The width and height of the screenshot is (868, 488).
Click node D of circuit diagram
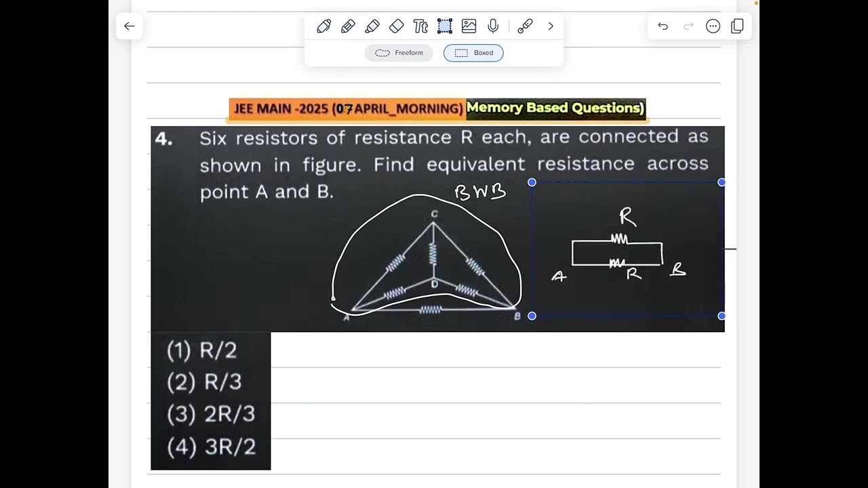click(x=435, y=284)
